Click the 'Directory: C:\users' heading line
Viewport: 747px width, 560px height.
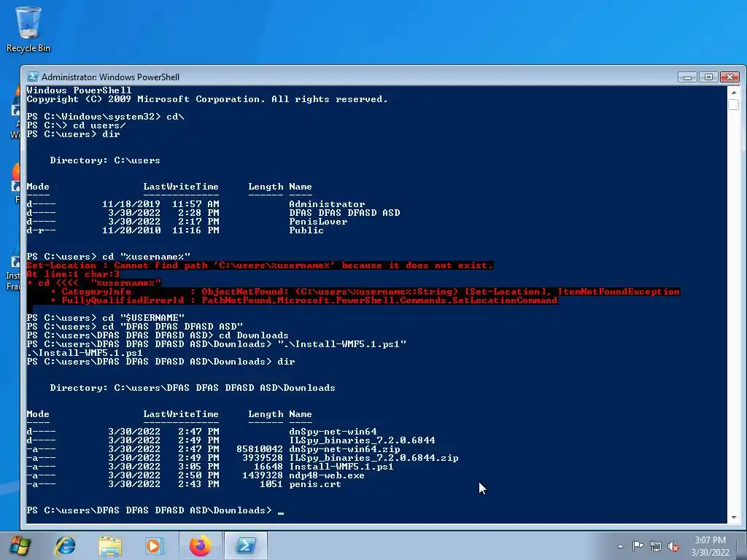(x=105, y=160)
